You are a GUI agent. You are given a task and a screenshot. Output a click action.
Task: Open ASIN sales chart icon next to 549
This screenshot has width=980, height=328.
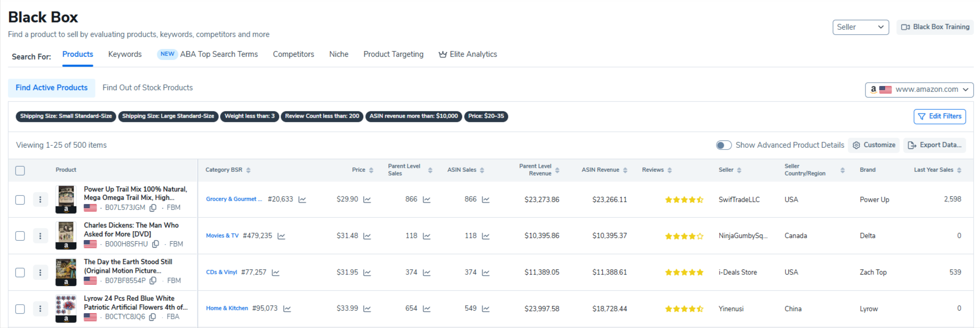[x=486, y=309]
